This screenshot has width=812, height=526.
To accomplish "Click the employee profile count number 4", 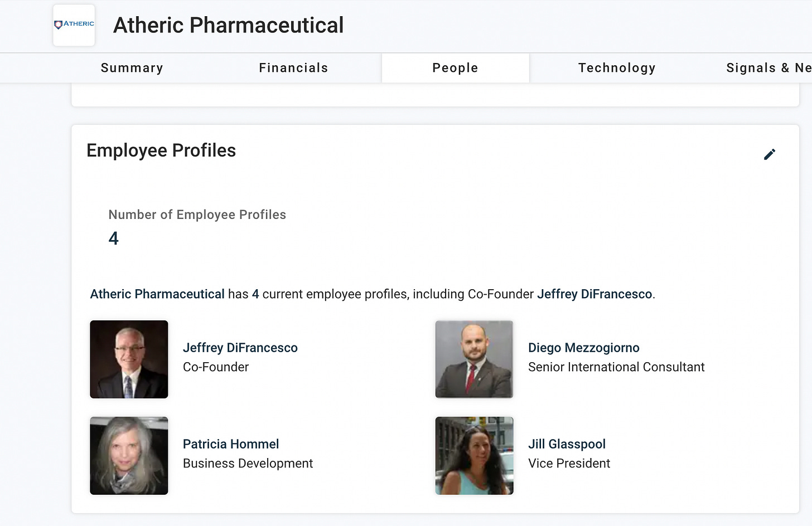I will pyautogui.click(x=114, y=238).
